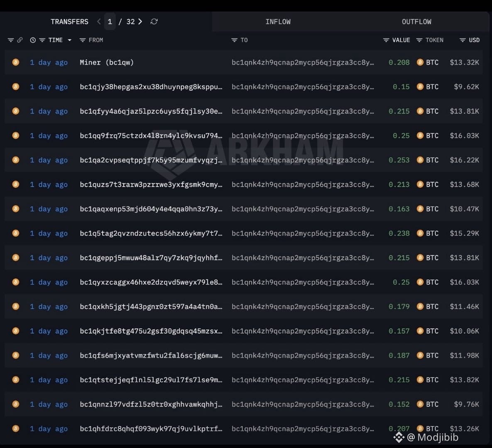Switch to the INFLOW tab
The image size is (492, 448).
click(x=278, y=22)
